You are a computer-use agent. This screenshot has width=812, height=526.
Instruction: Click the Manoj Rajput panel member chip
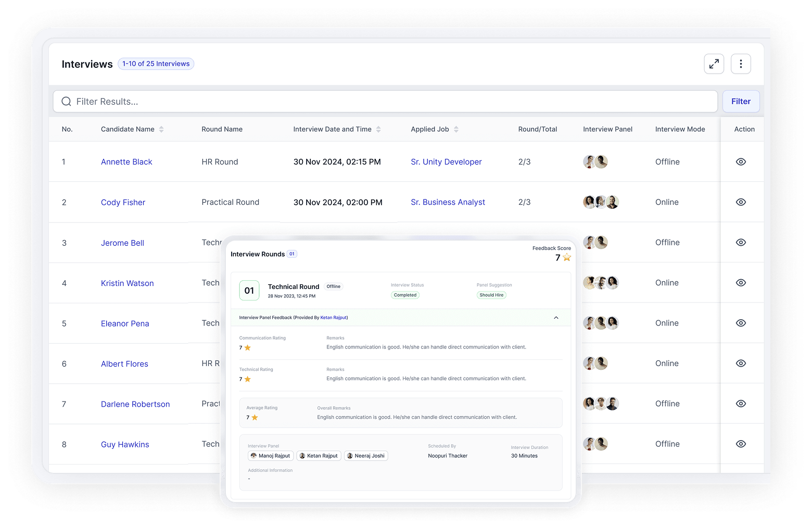coord(270,456)
